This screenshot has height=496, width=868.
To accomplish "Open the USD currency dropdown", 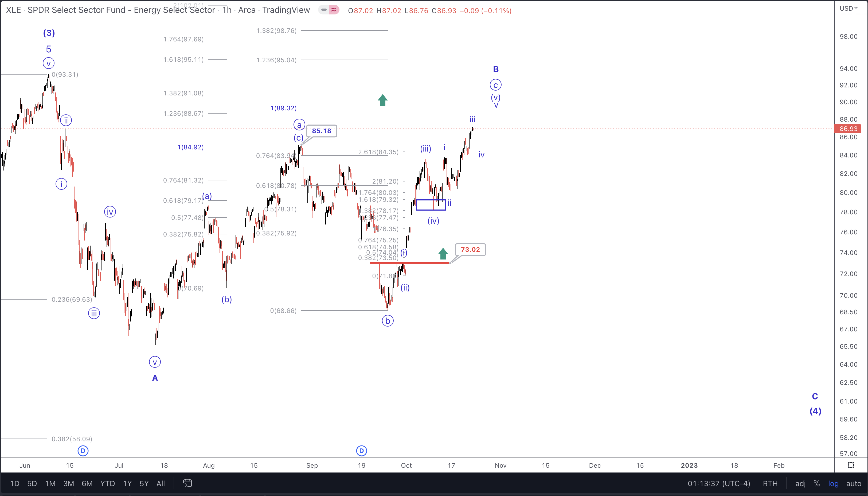I will click(849, 8).
